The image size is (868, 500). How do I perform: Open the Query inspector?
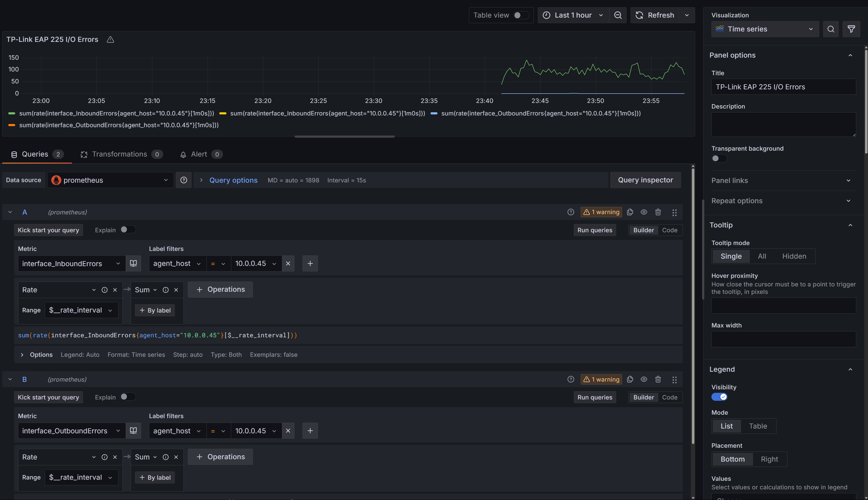645,180
